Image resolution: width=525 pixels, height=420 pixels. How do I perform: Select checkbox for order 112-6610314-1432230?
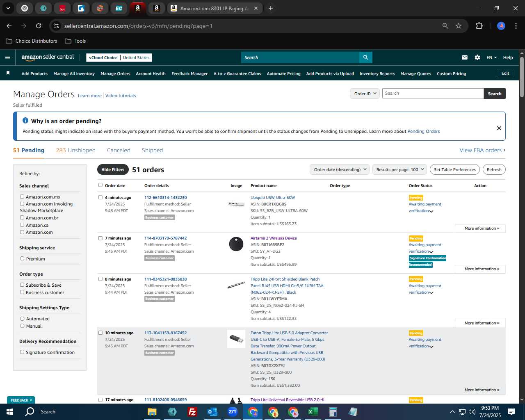[x=100, y=197]
